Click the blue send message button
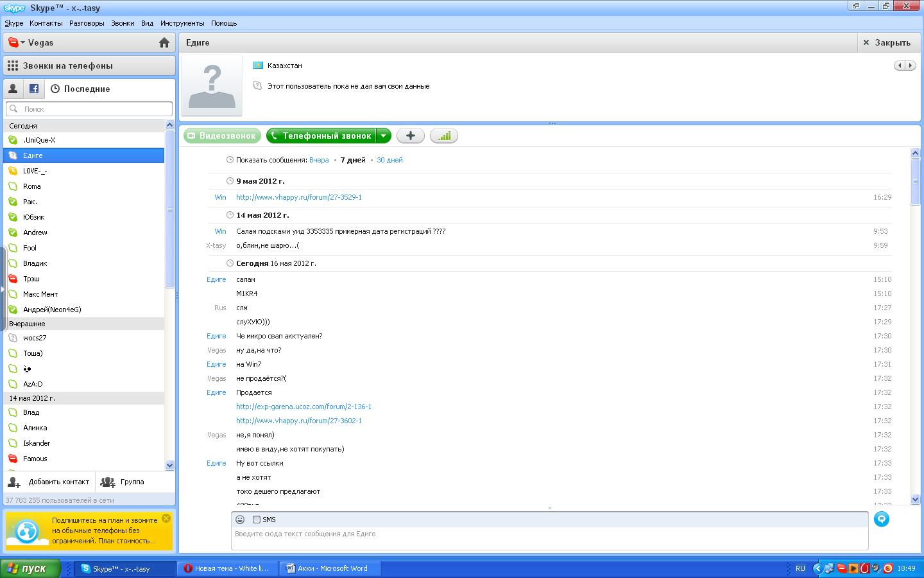 click(x=882, y=519)
